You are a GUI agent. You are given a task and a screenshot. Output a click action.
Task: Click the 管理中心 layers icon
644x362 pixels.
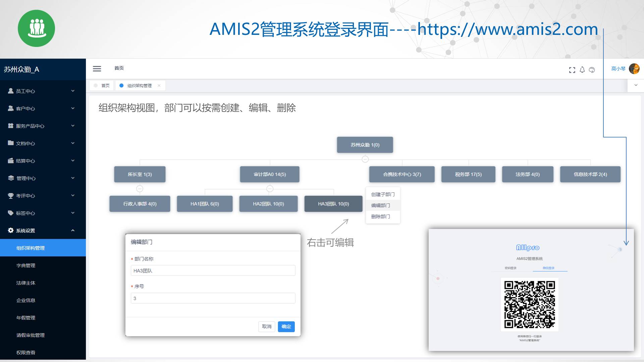coord(11,178)
